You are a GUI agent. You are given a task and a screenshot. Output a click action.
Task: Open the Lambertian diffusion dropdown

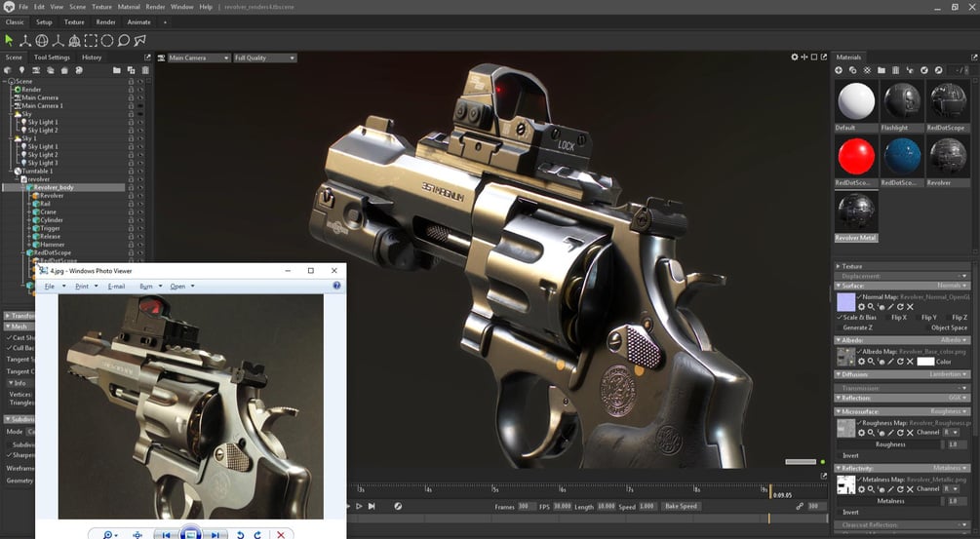tap(950, 374)
